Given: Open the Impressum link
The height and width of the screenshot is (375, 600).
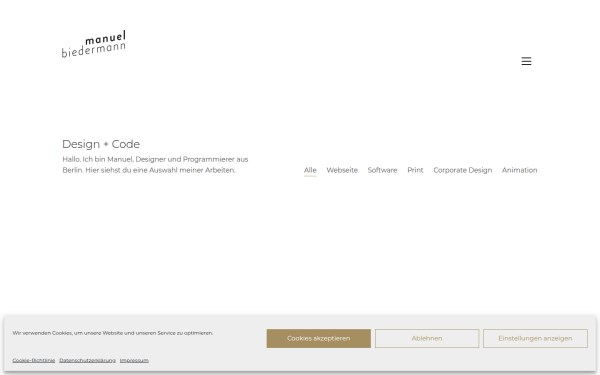Looking at the screenshot, I should (x=134, y=360).
